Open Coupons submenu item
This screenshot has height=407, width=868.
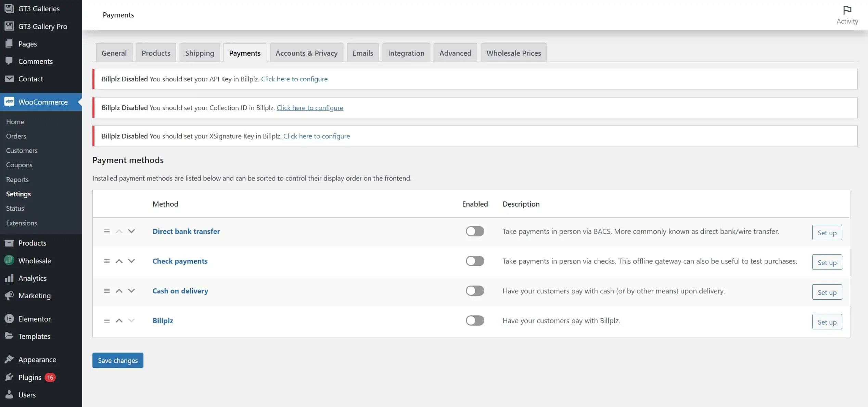pyautogui.click(x=19, y=165)
